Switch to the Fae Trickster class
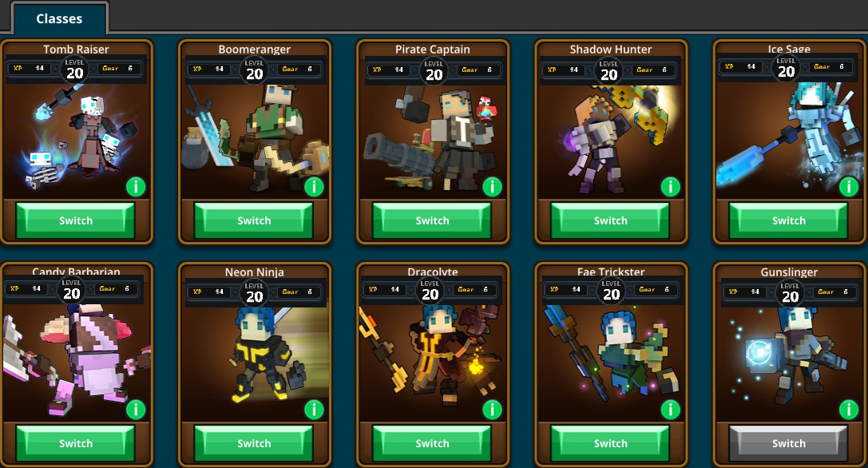Image resolution: width=868 pixels, height=468 pixels. coord(611,443)
